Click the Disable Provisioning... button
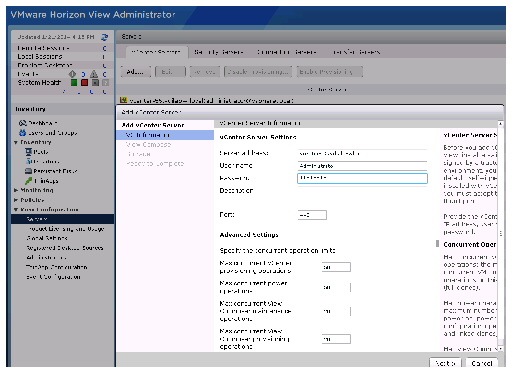The height and width of the screenshot is (374, 514). pos(258,72)
